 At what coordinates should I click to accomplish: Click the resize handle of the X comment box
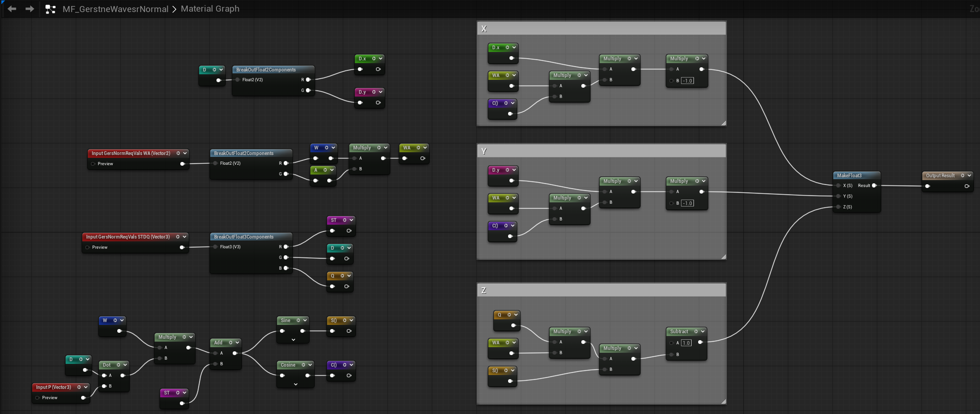tap(724, 123)
